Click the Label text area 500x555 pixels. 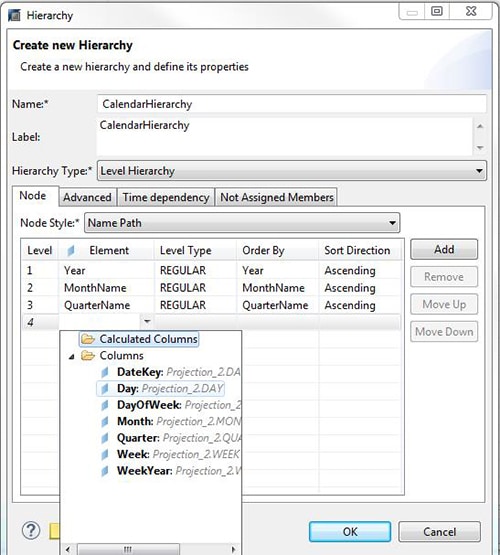pos(285,137)
